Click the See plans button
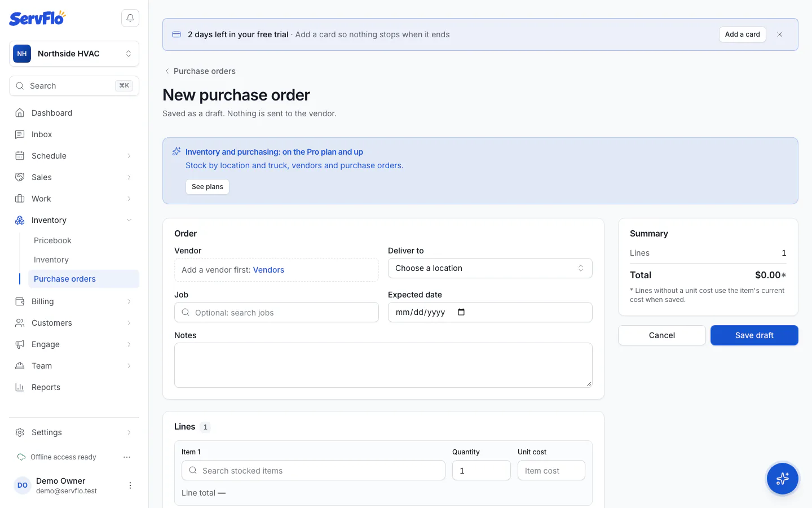Viewport: 812px width, 508px height. [208, 187]
